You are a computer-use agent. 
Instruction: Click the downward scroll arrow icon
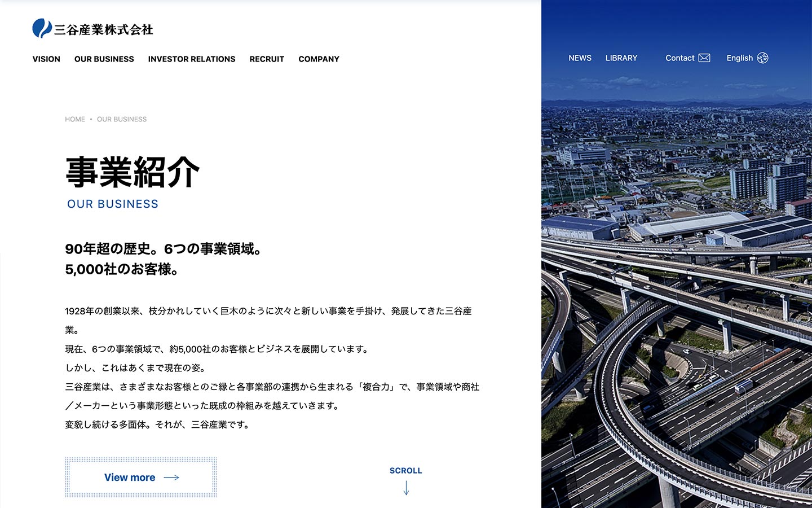(406, 488)
